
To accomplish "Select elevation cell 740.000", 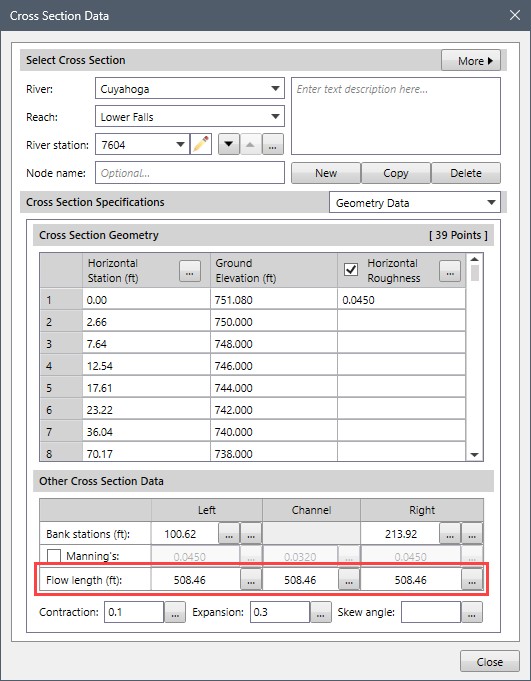I will [274, 432].
